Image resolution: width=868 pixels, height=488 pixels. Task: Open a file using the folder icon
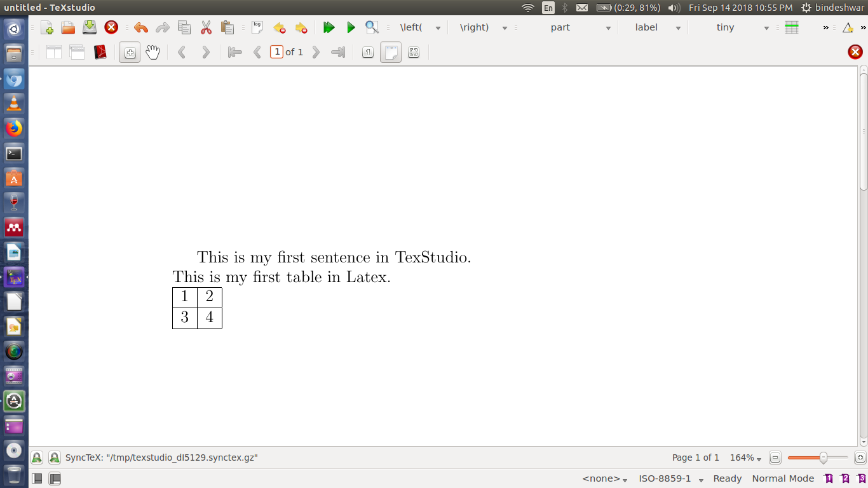pos(68,27)
